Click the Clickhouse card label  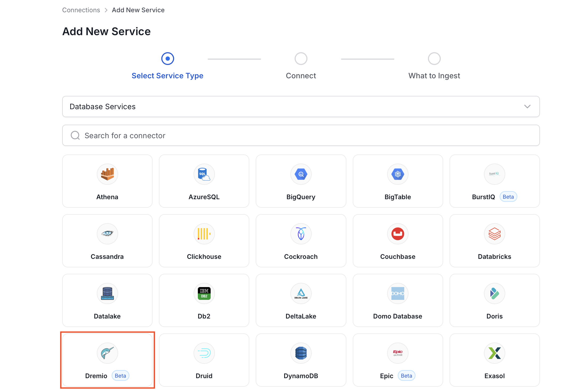(x=204, y=257)
